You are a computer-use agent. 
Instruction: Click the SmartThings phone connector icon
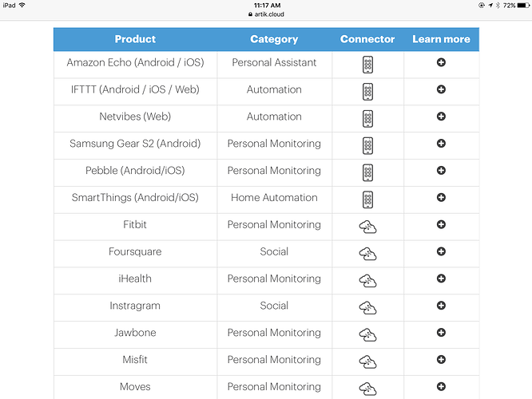[367, 199]
